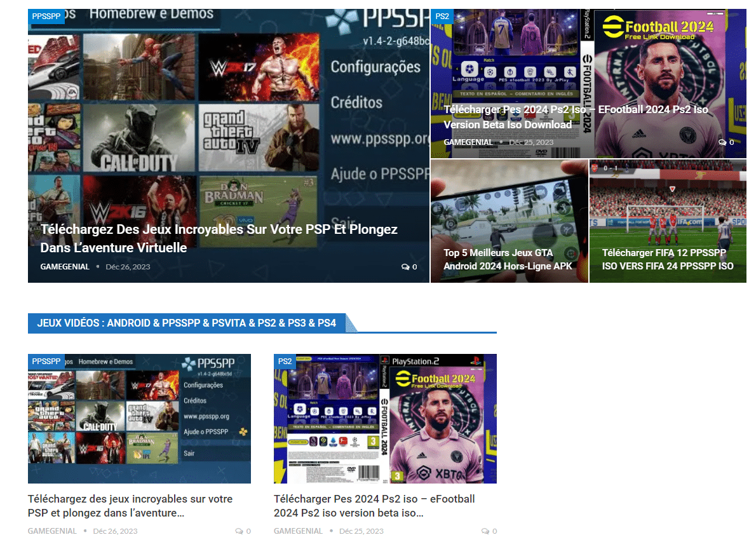Click GAMEGENIAL author under PSP grid post
The height and width of the screenshot is (535, 756).
52,531
